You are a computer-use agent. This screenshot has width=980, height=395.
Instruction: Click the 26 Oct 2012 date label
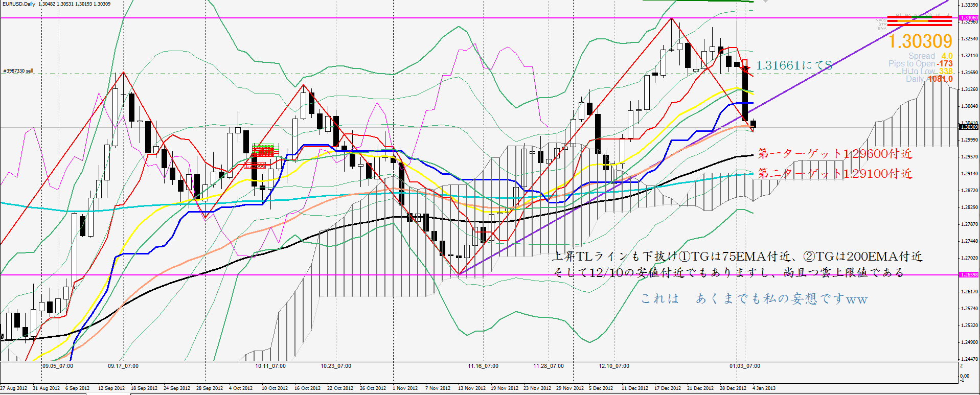(373, 388)
